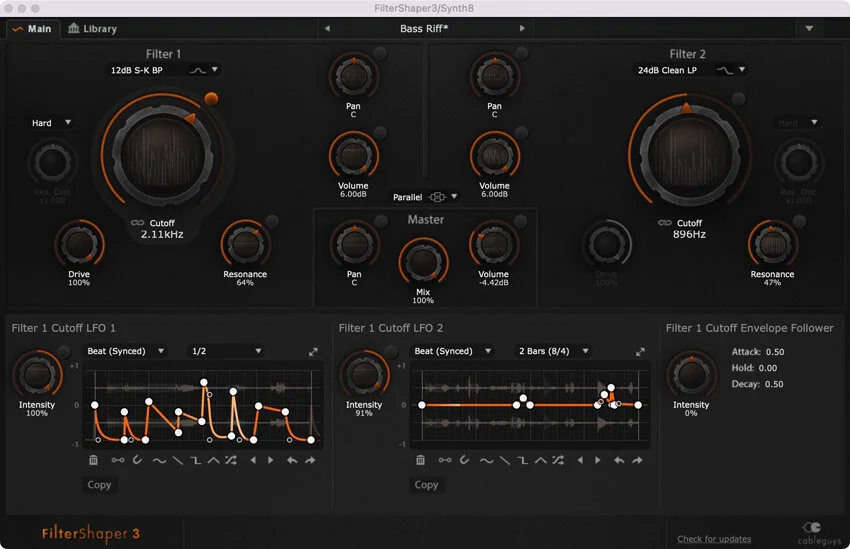Image resolution: width=850 pixels, height=549 pixels.
Task: Toggle the Filter 1 Resonance modulation dot
Action: [x=272, y=221]
